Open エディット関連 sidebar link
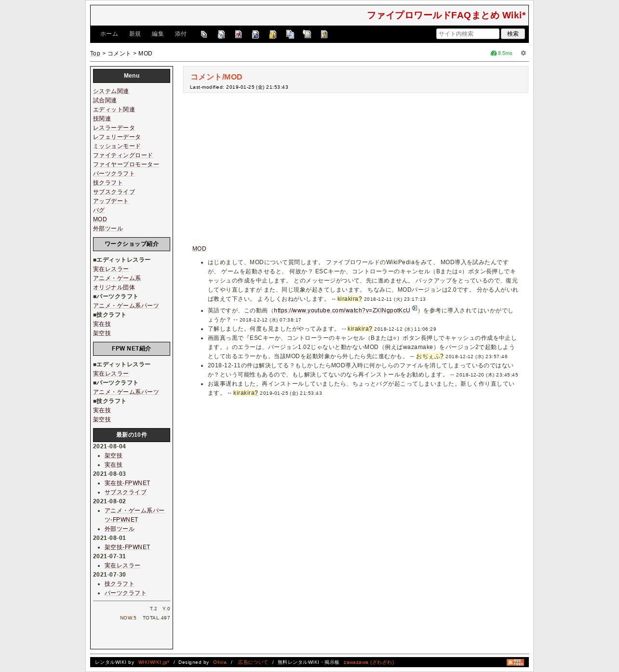 point(114,109)
